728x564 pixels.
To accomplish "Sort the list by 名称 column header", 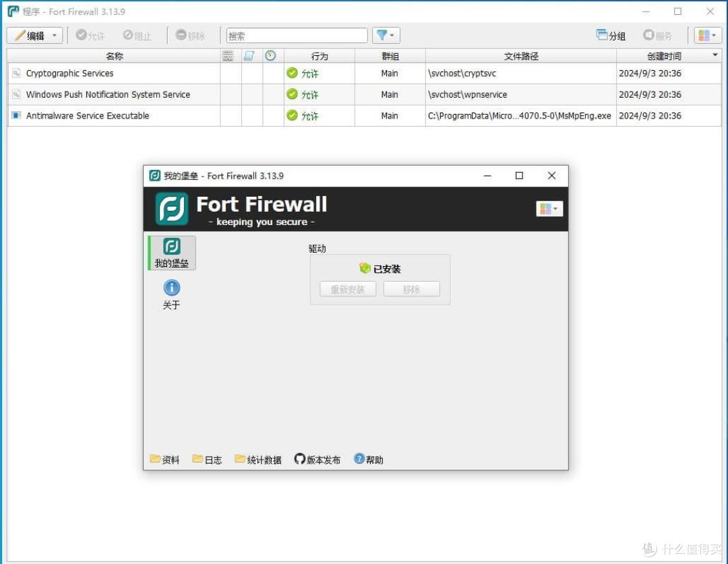I will (114, 56).
